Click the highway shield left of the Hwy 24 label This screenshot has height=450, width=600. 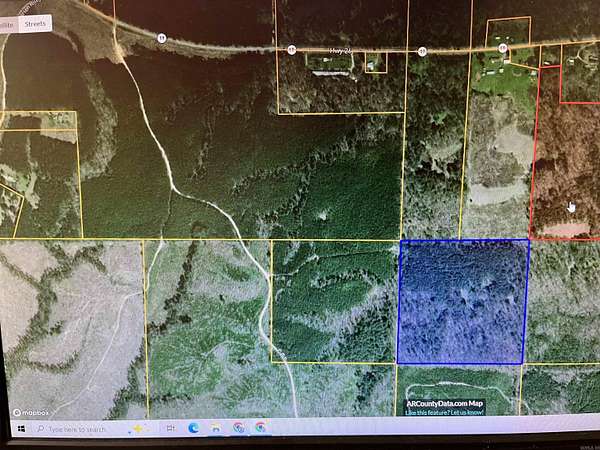pyautogui.click(x=292, y=50)
